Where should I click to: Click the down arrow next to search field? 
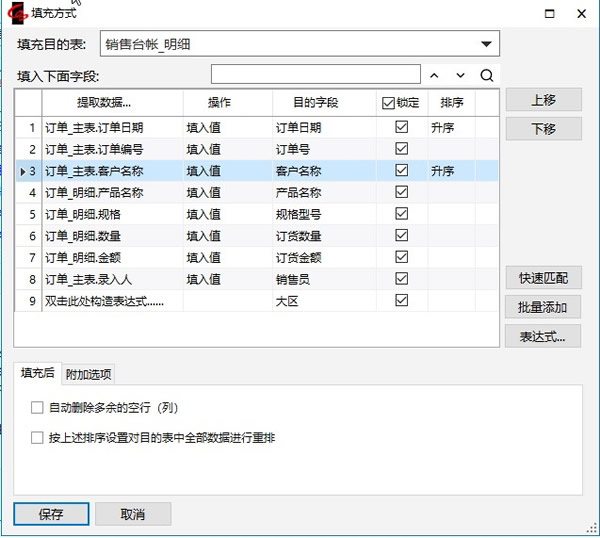460,75
